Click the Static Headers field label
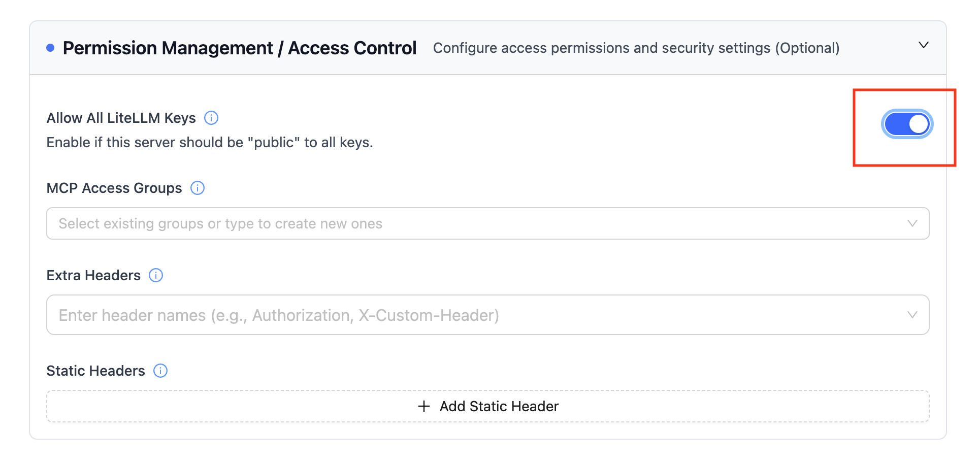The width and height of the screenshot is (980, 461). coord(96,371)
